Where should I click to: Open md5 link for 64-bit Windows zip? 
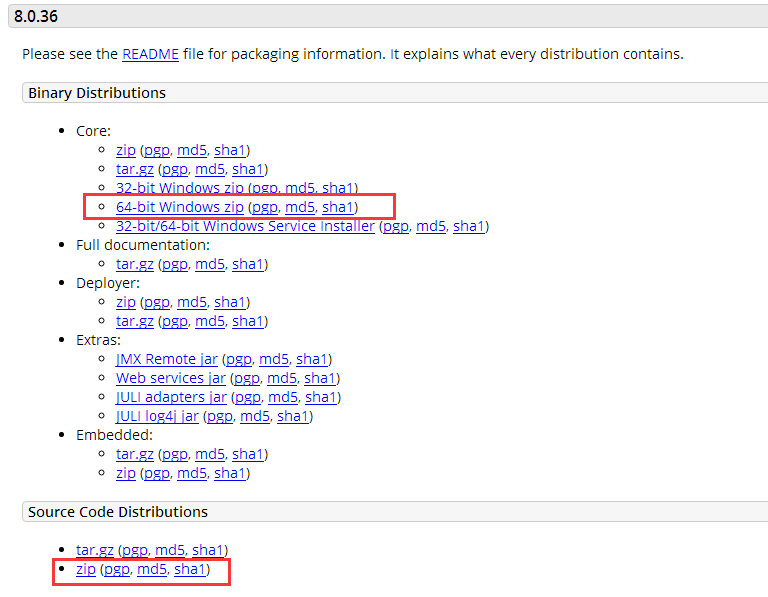coord(300,207)
